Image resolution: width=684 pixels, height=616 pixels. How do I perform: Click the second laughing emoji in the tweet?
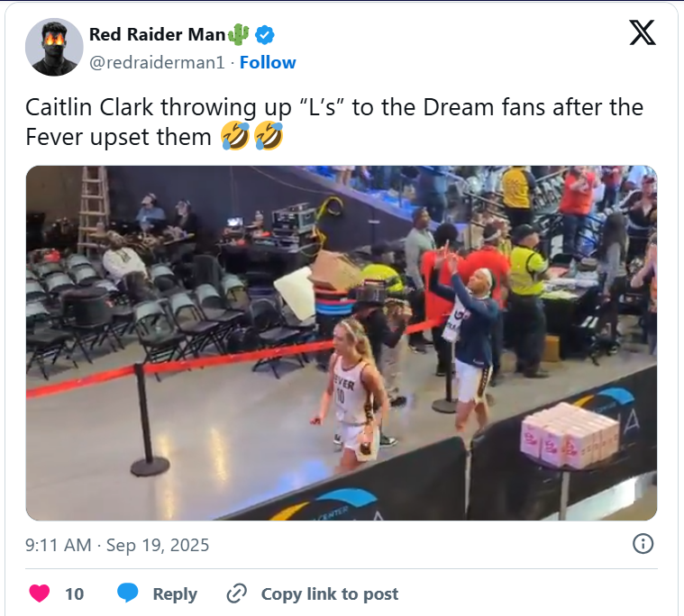pos(269,137)
